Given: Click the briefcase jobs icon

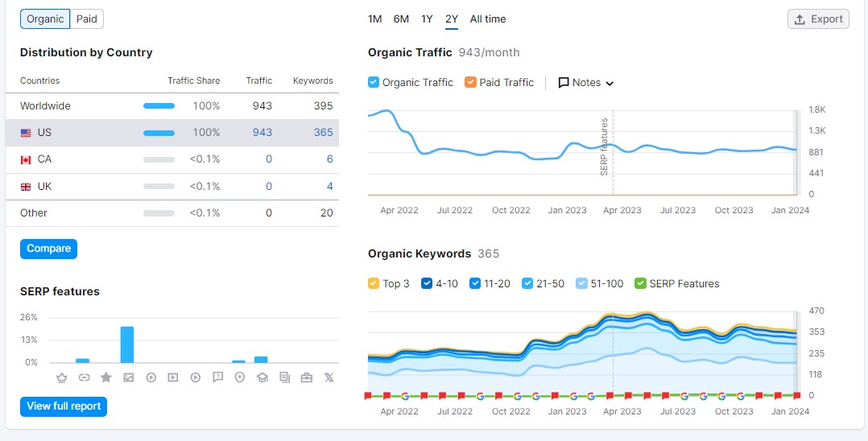Looking at the screenshot, I should pos(306,377).
